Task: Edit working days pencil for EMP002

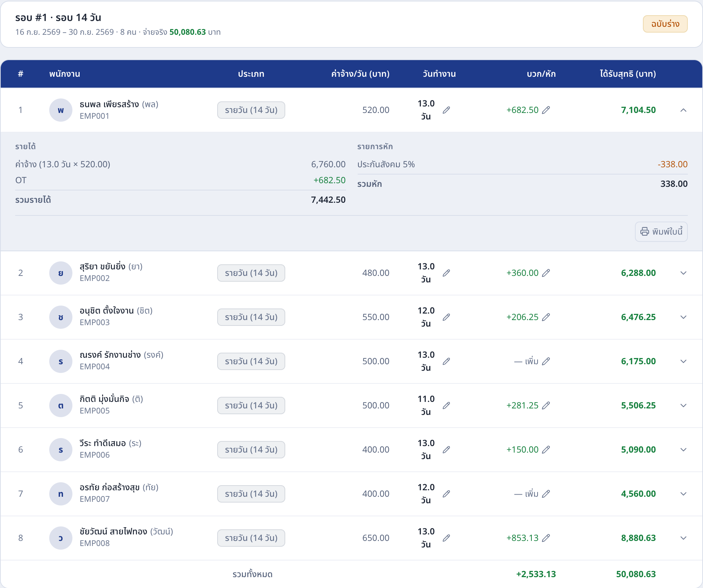Action: click(446, 273)
